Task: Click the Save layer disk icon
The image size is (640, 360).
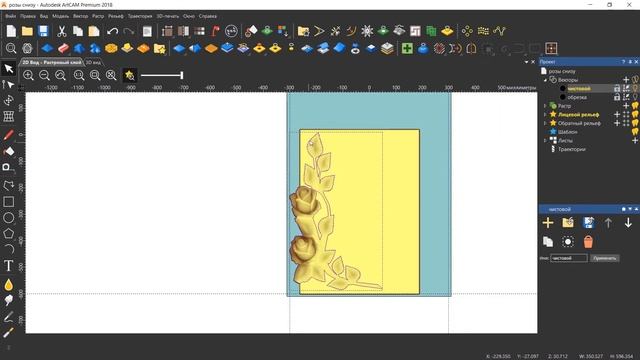Action: coord(588,222)
